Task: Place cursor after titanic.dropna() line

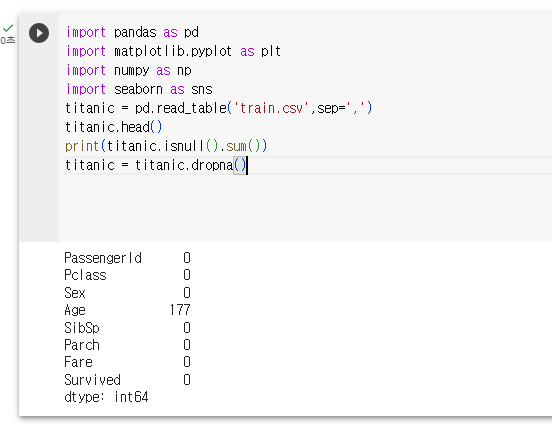Action: click(247, 165)
